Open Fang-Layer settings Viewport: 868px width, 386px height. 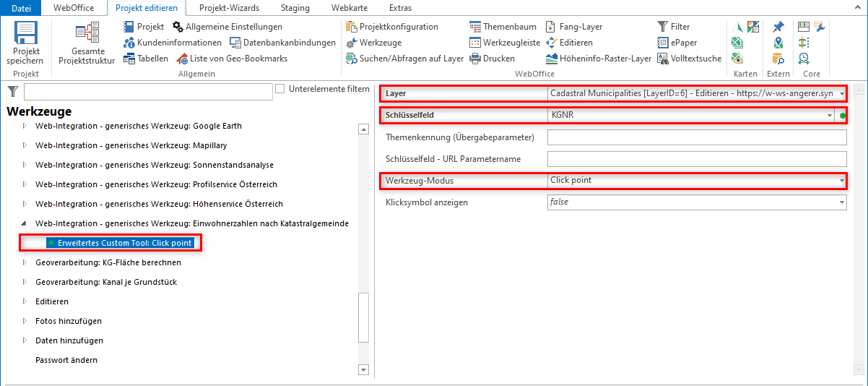tap(574, 27)
